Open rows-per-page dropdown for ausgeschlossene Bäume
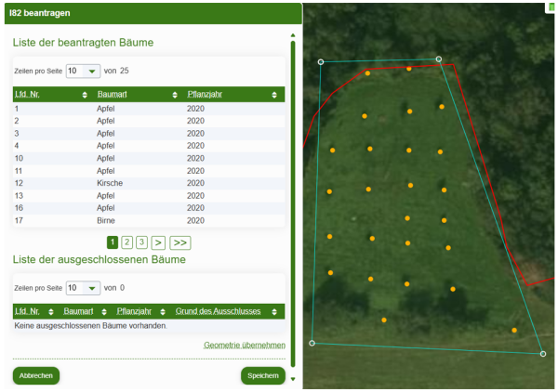 click(x=84, y=288)
